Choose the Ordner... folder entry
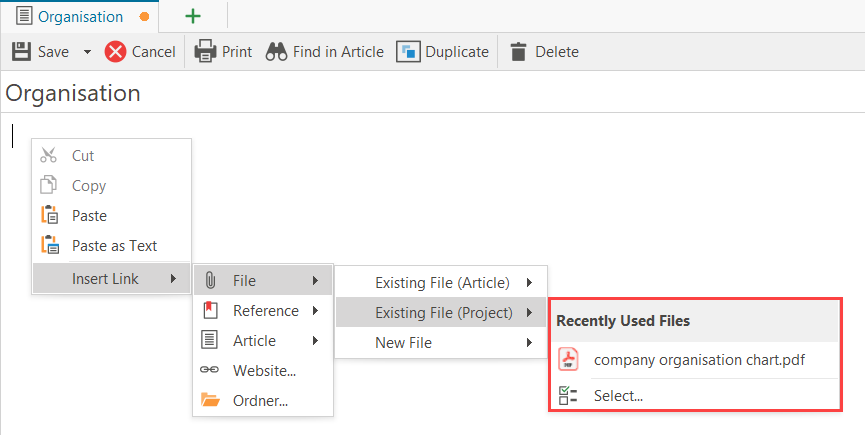The width and height of the screenshot is (865, 435). pos(261,401)
